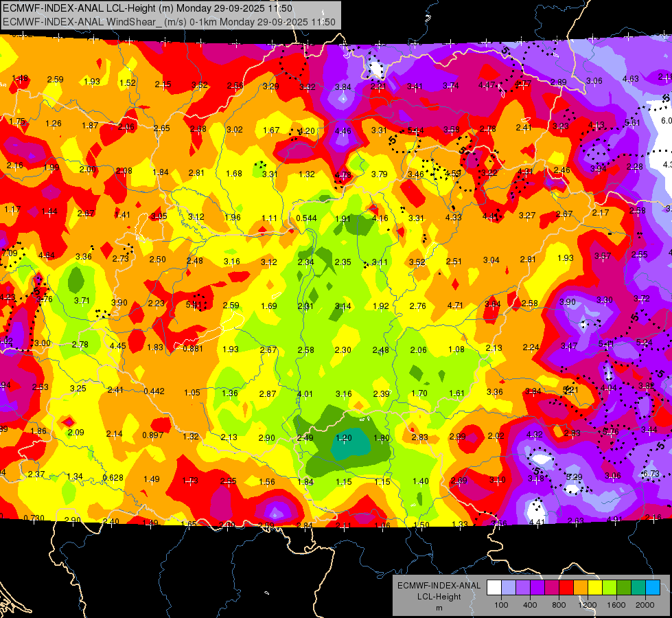The height and width of the screenshot is (618, 672).
Task: Select the white legend color swatch
Action: tap(494, 587)
